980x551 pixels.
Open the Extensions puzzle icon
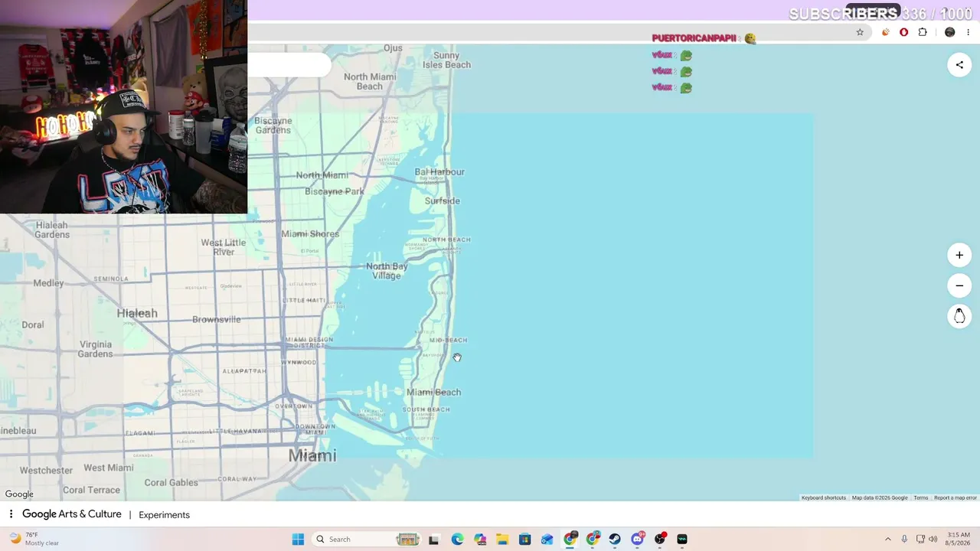923,32
